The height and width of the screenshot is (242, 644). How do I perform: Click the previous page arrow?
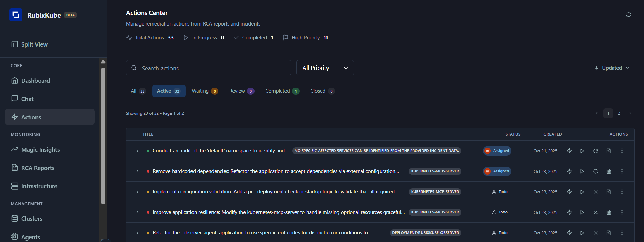click(597, 113)
